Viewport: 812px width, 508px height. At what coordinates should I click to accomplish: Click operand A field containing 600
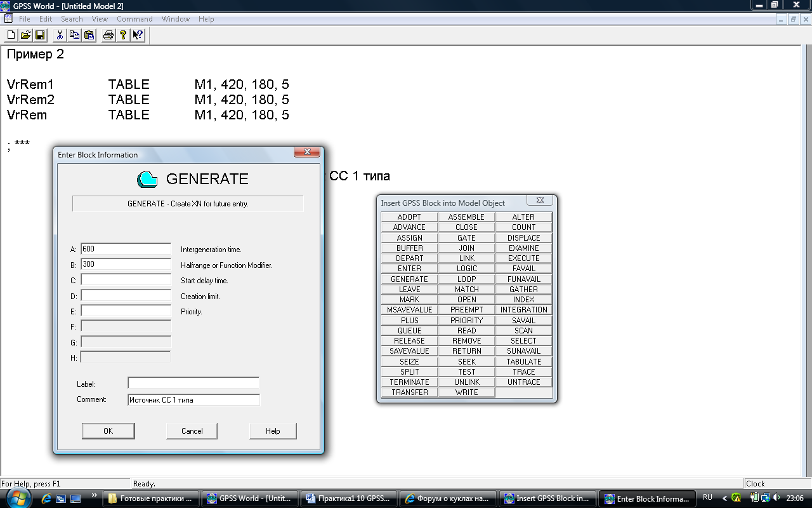(x=126, y=249)
